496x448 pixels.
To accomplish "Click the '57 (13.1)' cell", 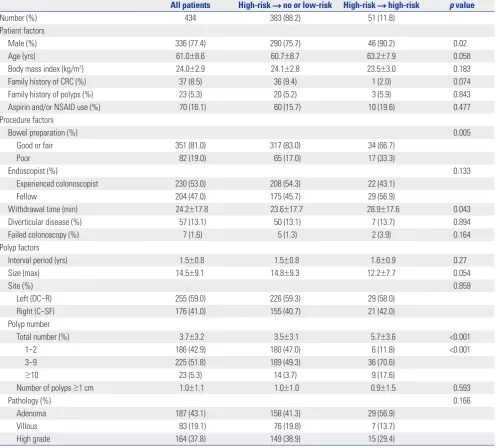I will (x=193, y=222).
